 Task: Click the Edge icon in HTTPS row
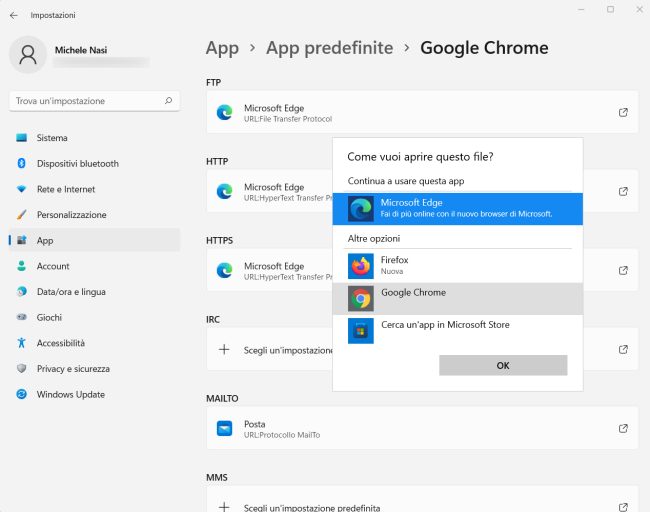click(225, 270)
